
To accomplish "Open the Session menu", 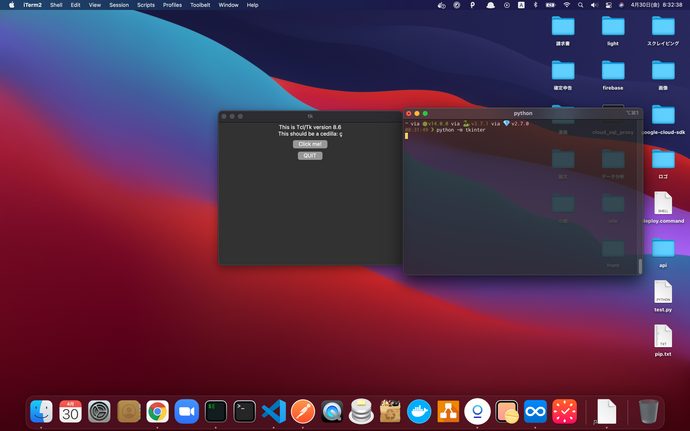I will coord(119,5).
